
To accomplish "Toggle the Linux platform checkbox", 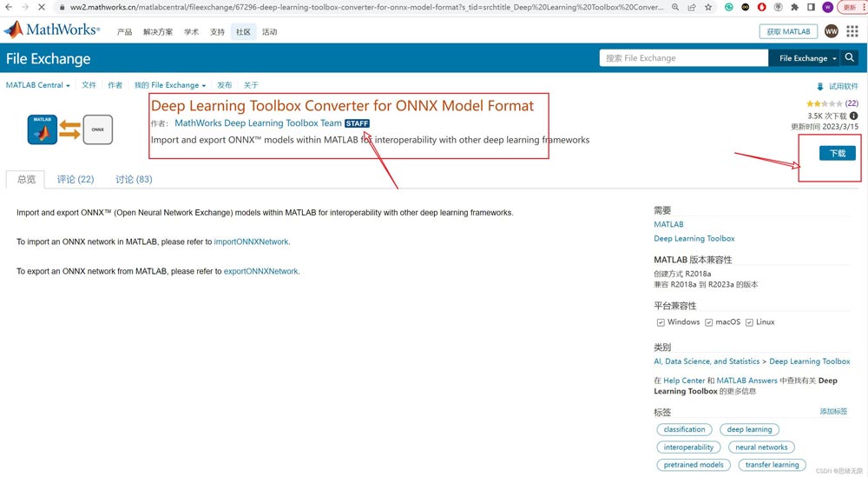I will click(x=749, y=322).
